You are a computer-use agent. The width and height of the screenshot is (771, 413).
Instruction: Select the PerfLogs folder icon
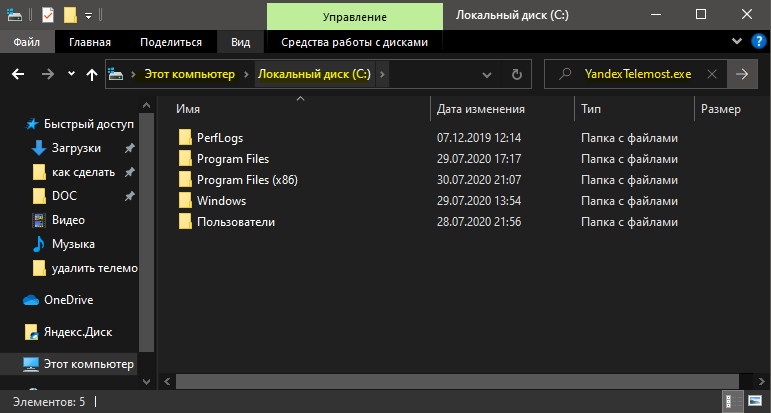tap(185, 138)
